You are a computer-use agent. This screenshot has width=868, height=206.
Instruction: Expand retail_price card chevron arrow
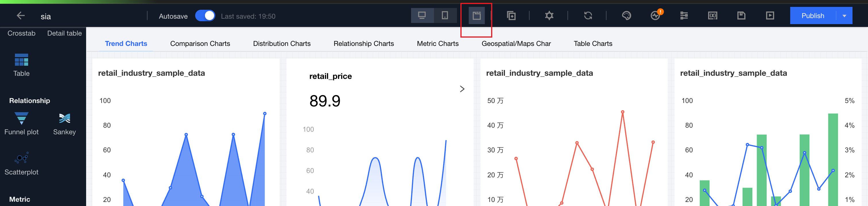[462, 89]
